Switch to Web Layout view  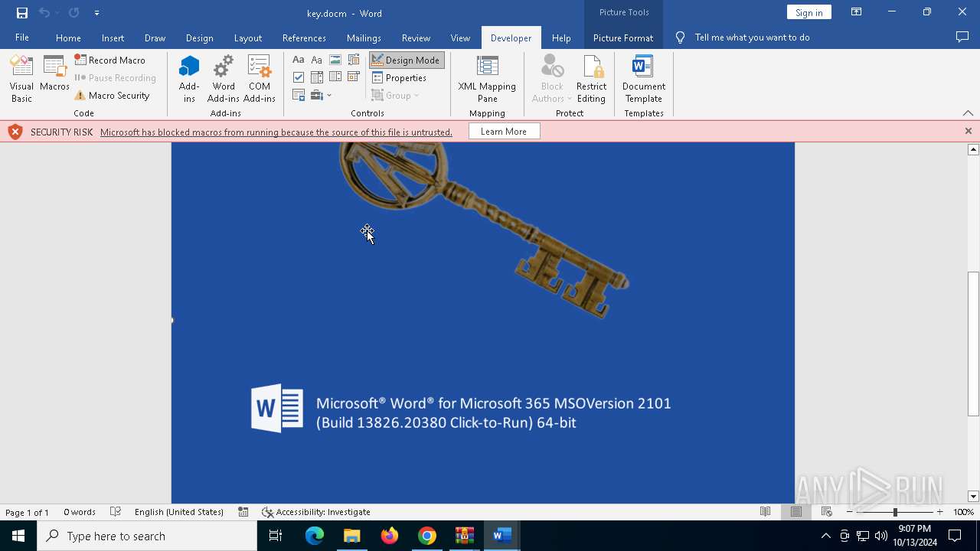point(827,512)
